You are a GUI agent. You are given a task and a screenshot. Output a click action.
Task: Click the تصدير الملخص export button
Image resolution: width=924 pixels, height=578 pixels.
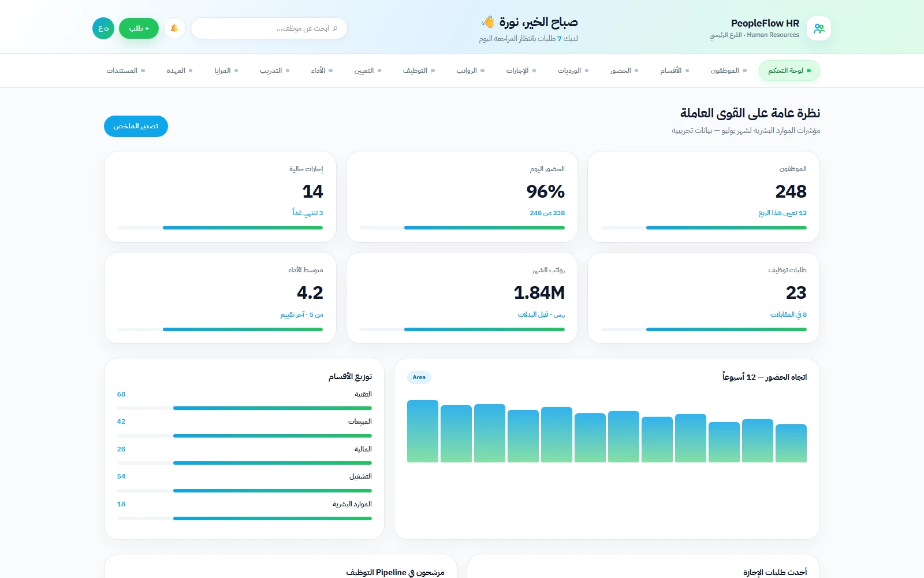136,126
